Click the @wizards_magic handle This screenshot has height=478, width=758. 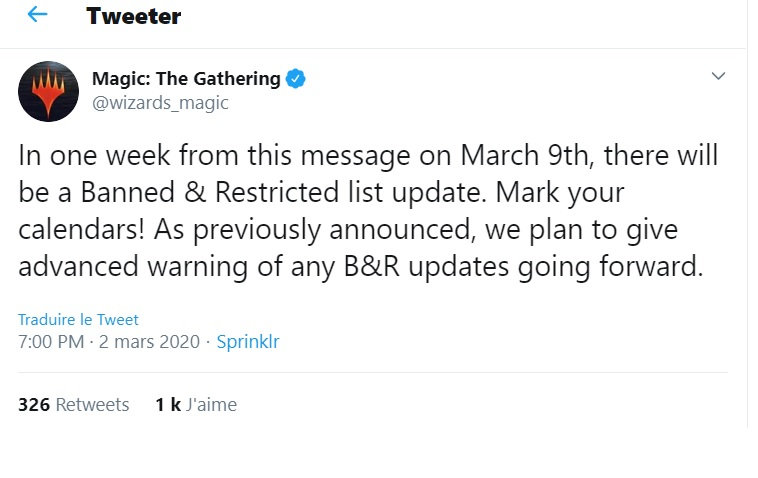click(x=160, y=102)
